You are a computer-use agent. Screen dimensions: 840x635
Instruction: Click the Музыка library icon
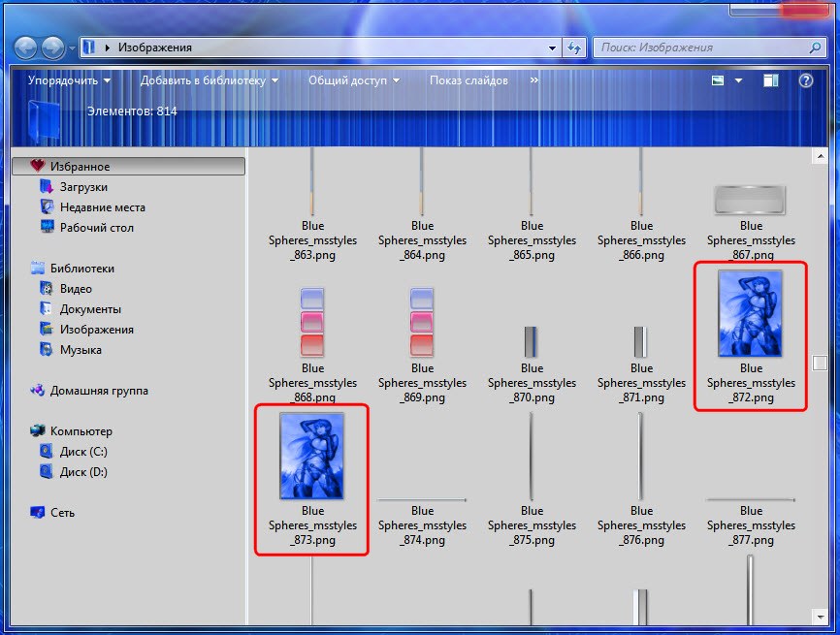[x=47, y=349]
